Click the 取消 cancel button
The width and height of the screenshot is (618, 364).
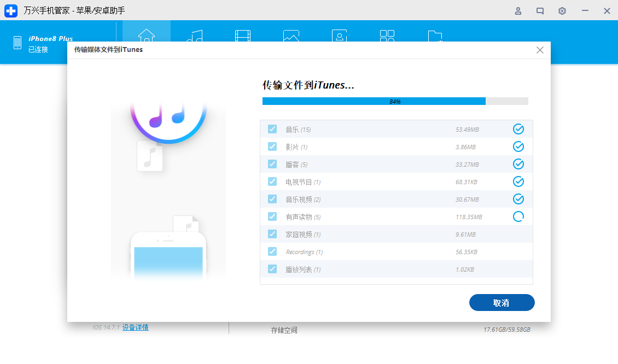pyautogui.click(x=502, y=302)
